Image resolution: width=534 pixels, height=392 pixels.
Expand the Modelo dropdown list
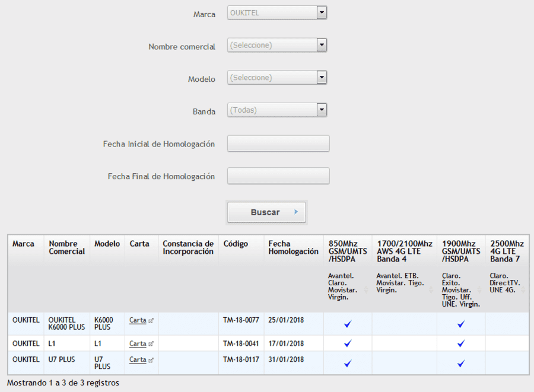[x=277, y=77]
